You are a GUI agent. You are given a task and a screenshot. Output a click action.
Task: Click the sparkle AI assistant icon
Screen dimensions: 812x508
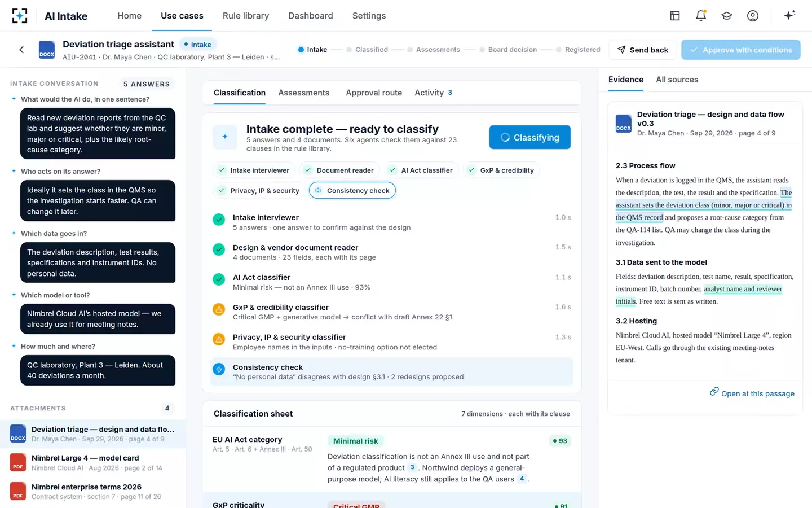[789, 15]
